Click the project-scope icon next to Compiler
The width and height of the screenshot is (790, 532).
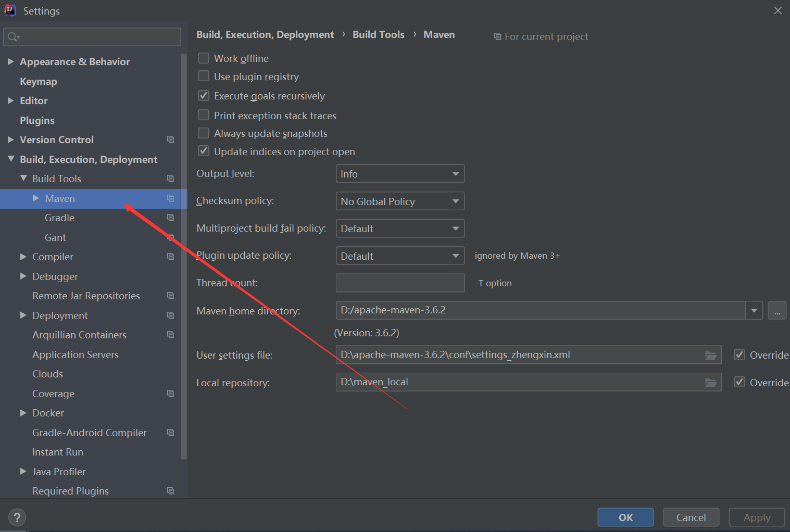[170, 257]
